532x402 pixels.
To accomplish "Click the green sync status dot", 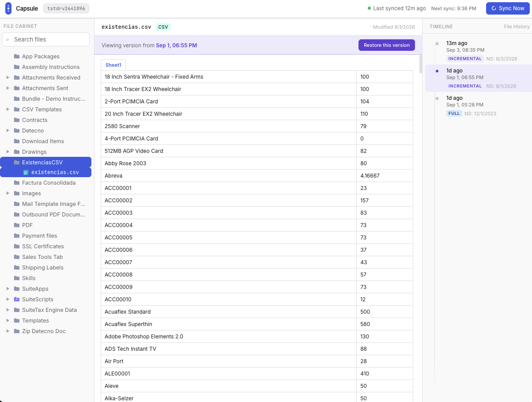I will tap(370, 8).
